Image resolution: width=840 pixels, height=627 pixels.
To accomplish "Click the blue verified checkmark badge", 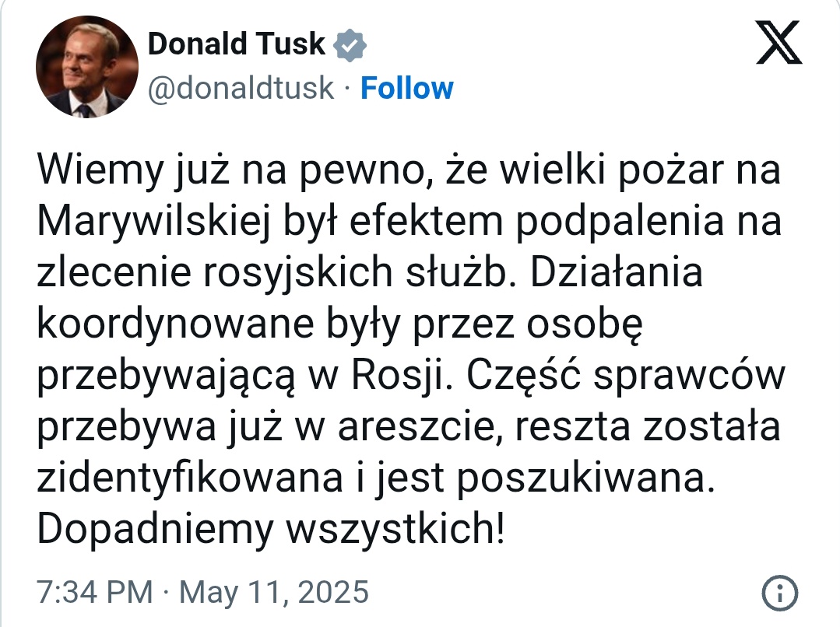I will [350, 44].
